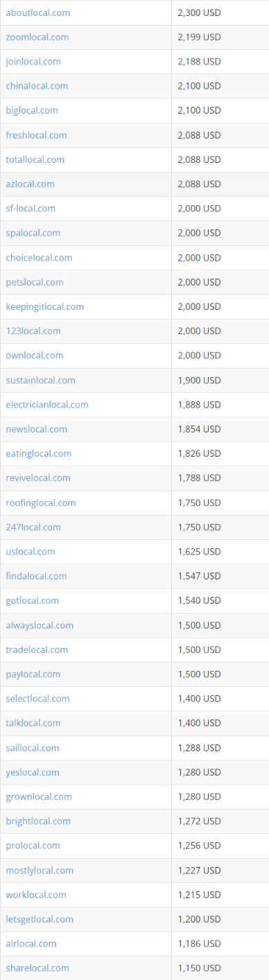Viewport: 269px width, 980px height.
Task: Click the sharelocal.com link
Action: (37, 968)
